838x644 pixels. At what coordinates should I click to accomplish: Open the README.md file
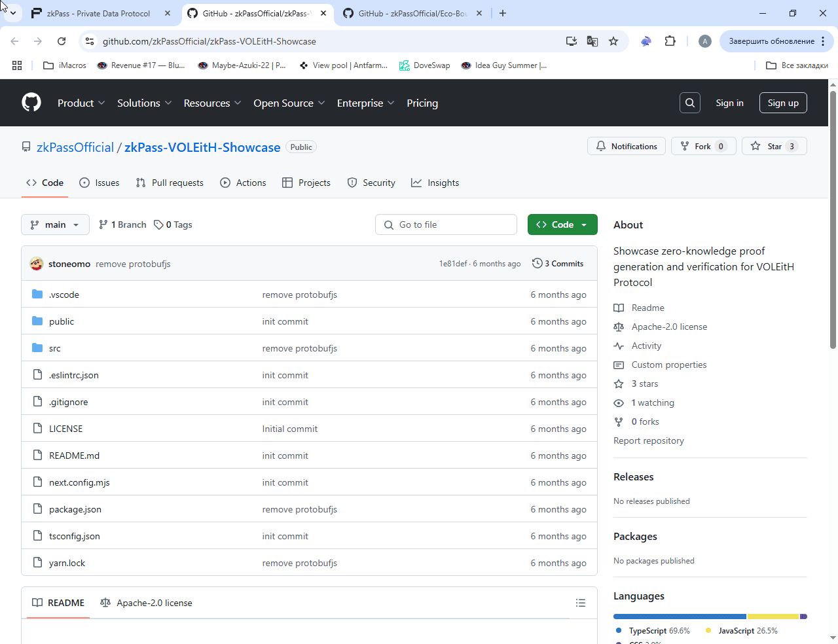point(75,456)
